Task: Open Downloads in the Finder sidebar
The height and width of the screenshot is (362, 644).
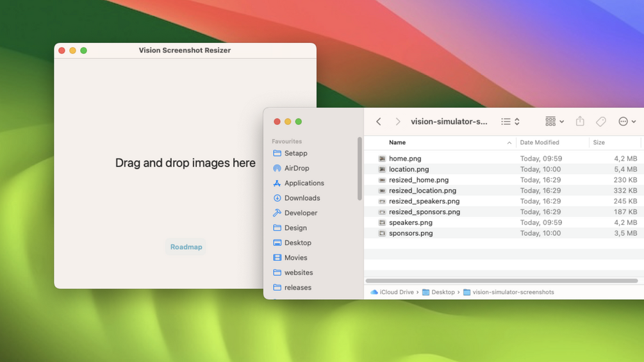Action: 297,198
